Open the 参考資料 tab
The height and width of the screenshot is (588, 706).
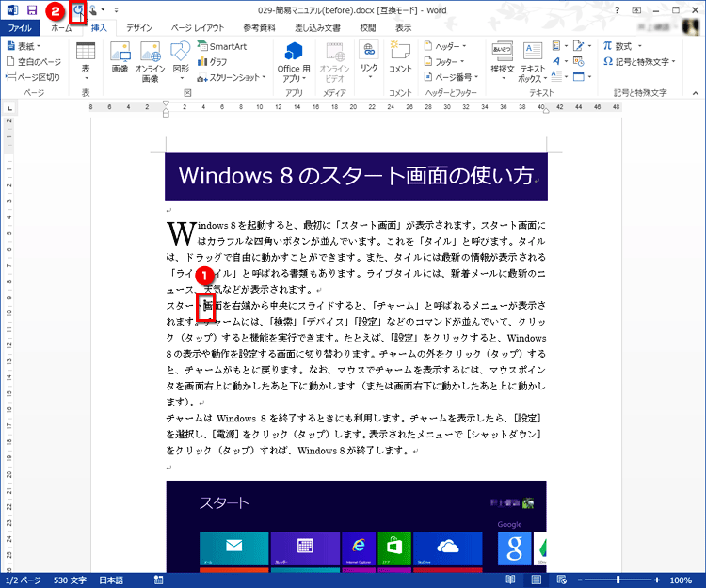(x=260, y=28)
